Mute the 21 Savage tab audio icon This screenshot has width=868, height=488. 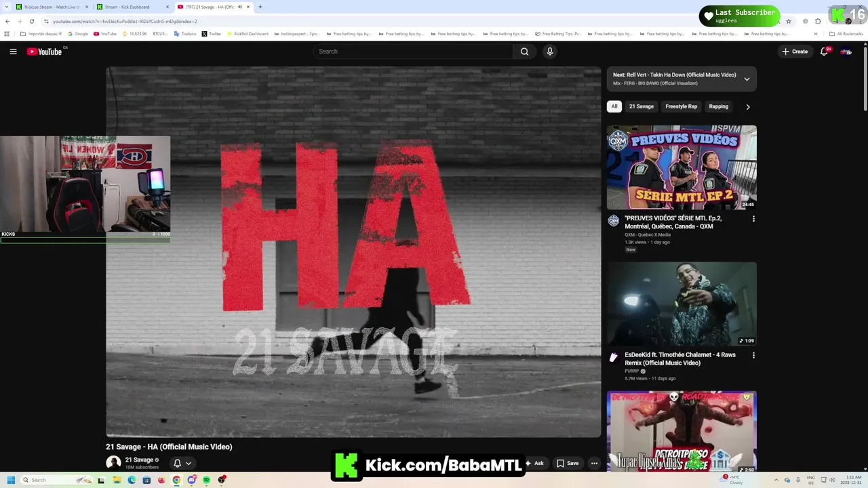tap(239, 7)
